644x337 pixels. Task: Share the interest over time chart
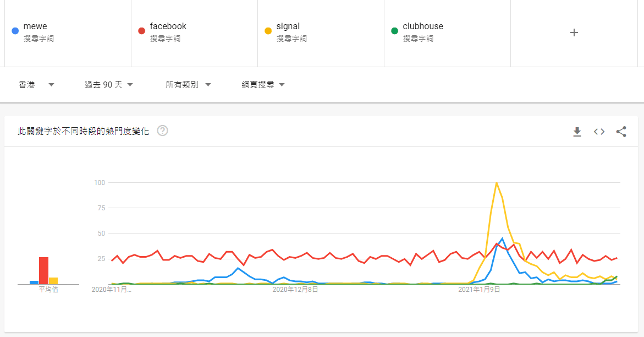(621, 132)
